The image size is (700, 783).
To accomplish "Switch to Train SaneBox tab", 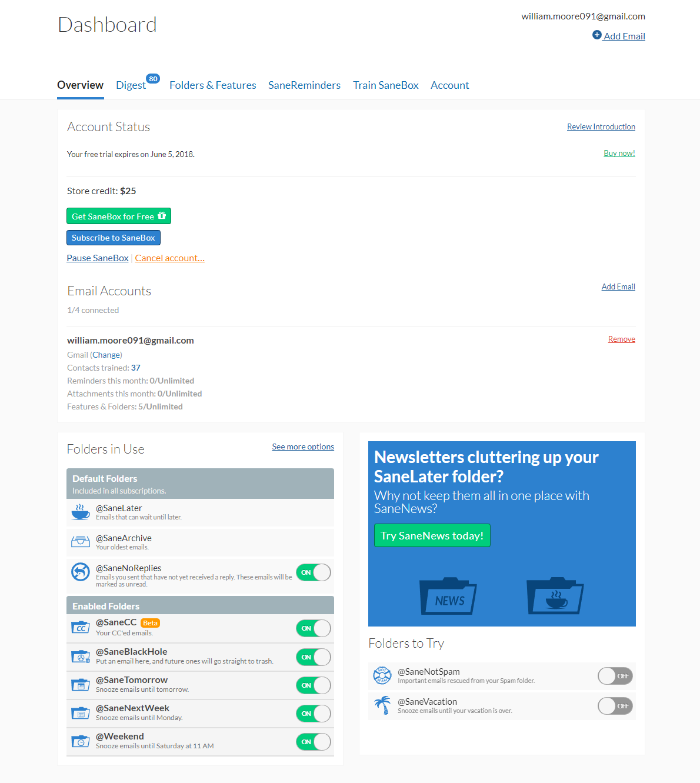I will point(386,85).
